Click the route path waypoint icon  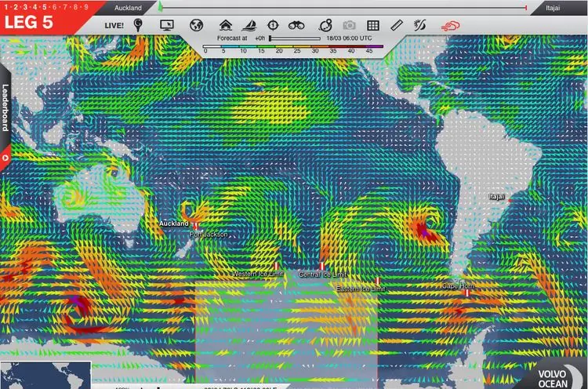tap(325, 25)
